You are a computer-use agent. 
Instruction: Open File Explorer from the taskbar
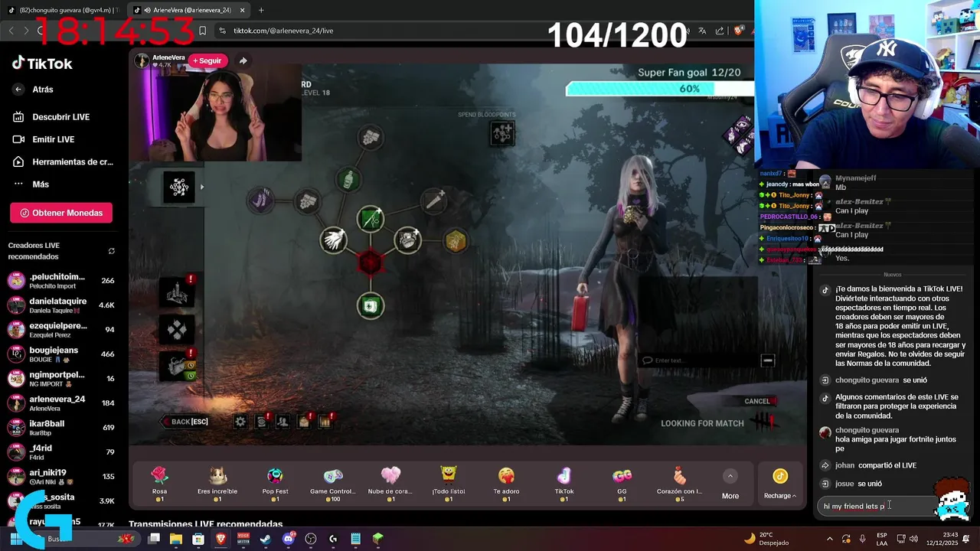(176, 539)
